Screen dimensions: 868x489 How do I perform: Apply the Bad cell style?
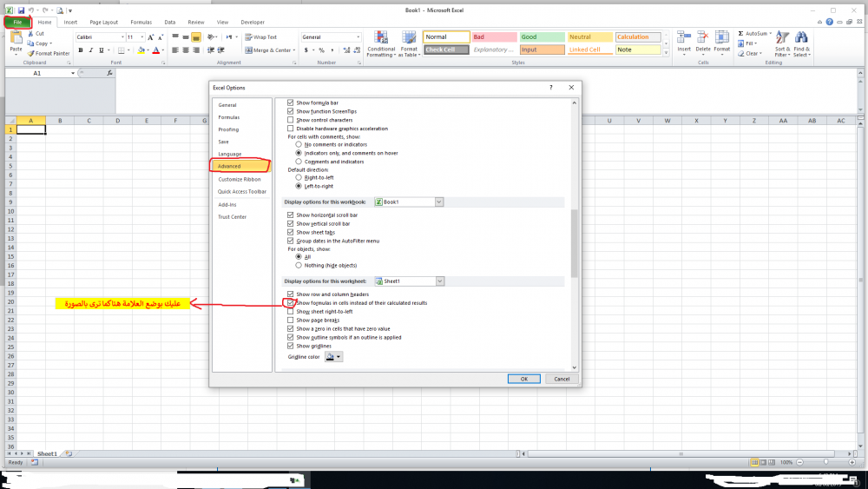[x=495, y=37]
